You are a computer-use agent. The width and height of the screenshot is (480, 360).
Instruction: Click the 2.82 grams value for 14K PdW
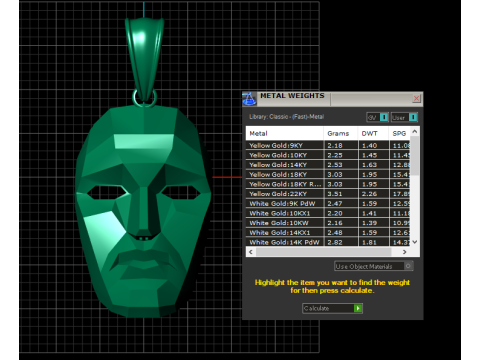click(335, 242)
